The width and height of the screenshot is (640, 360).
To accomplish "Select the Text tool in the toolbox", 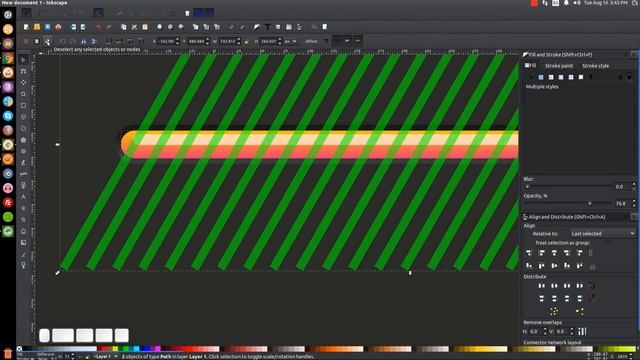I will [23, 197].
